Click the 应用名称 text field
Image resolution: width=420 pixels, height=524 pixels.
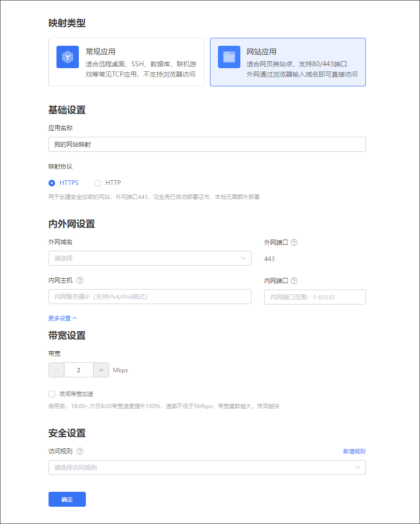pos(207,144)
